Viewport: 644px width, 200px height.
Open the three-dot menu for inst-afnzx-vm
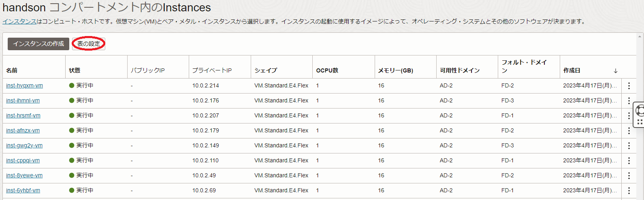(629, 131)
